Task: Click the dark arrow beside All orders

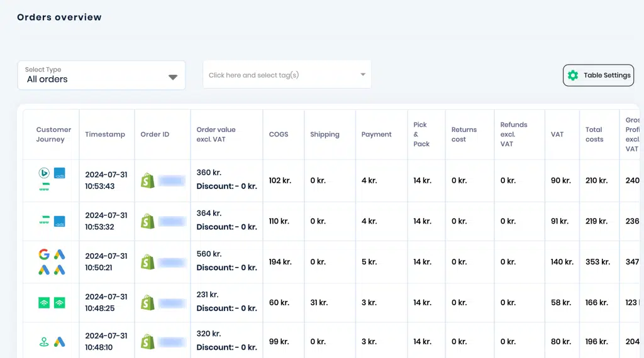Action: click(173, 77)
